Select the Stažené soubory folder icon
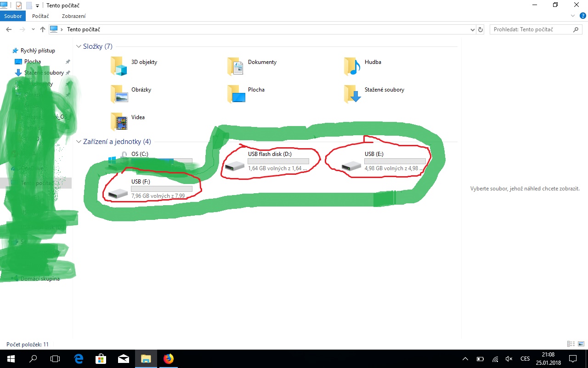 pyautogui.click(x=352, y=94)
